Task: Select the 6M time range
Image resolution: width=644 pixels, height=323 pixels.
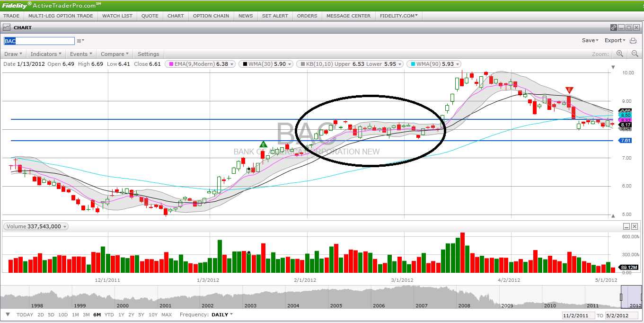Action: tap(97, 314)
